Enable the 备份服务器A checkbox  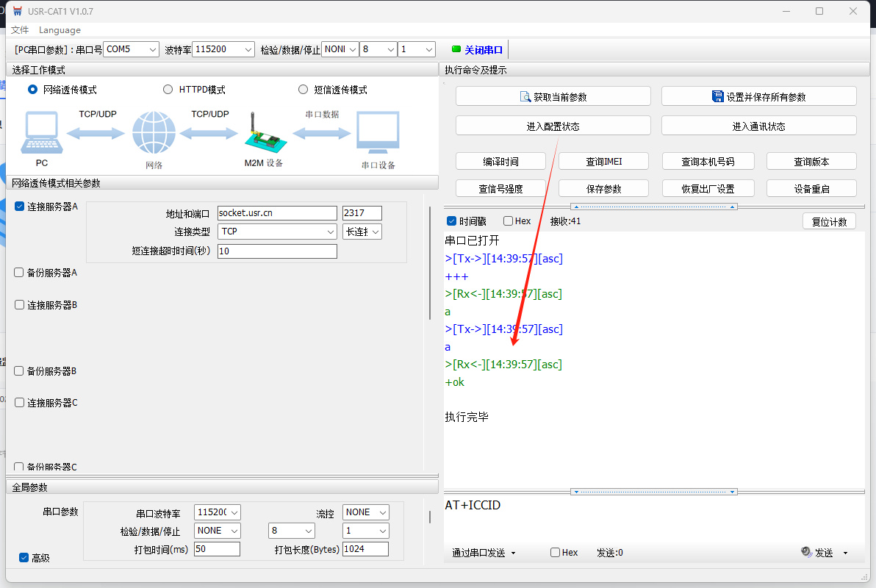(x=19, y=273)
